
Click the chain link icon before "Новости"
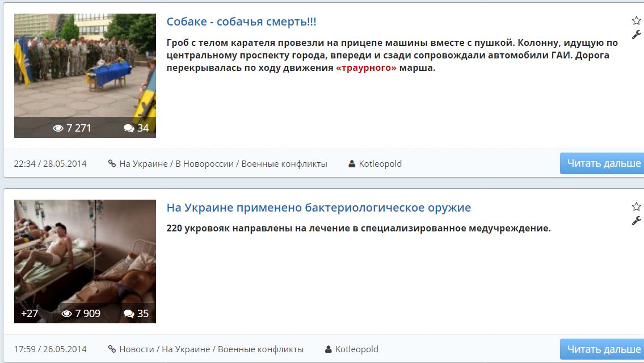[x=112, y=349]
